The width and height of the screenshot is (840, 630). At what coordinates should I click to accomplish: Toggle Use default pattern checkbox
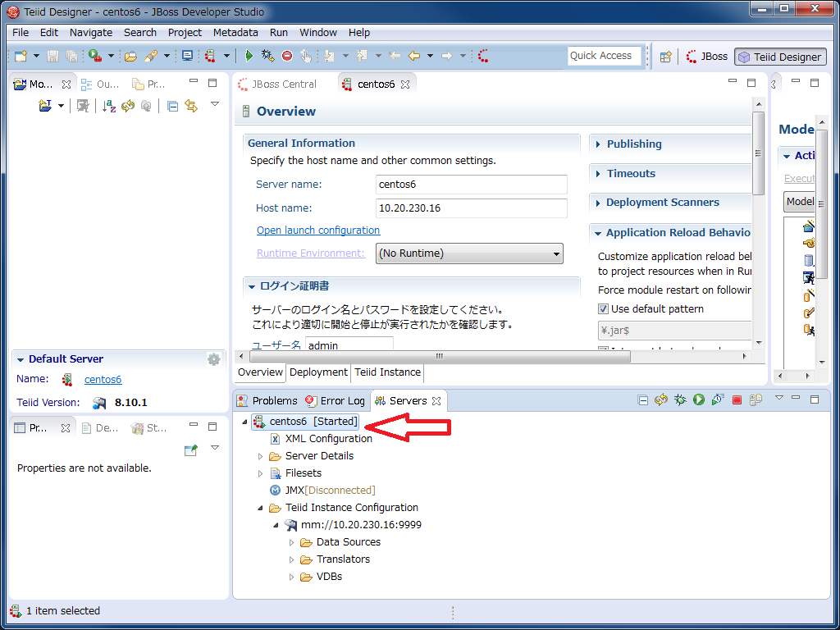coord(603,309)
